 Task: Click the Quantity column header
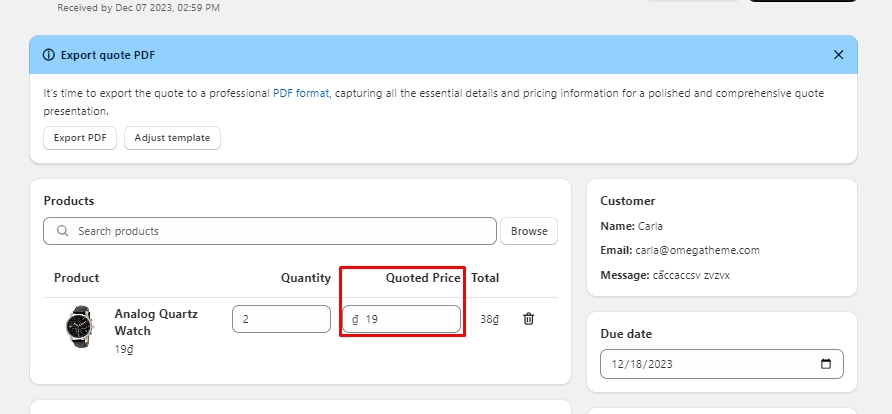coord(305,277)
